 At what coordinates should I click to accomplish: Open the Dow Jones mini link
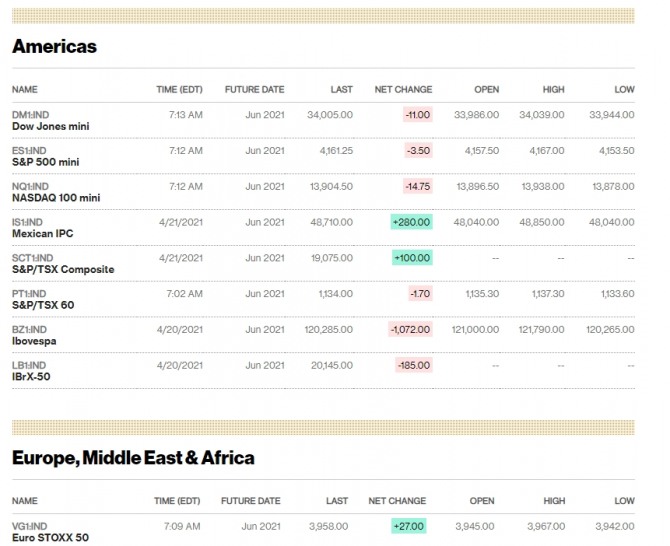50,126
